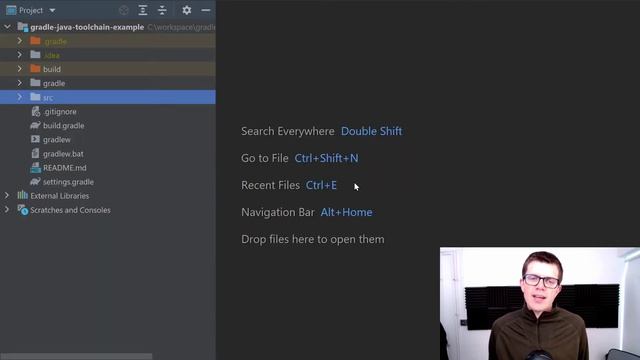Image resolution: width=640 pixels, height=360 pixels.
Task: Expand the orange .gradle folder
Action: point(20,41)
